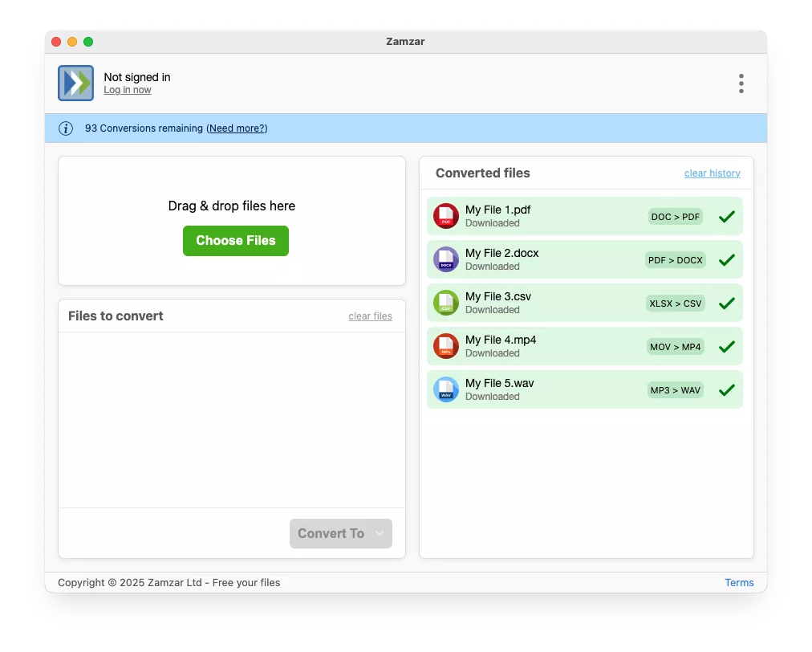Click the Zamzar logo icon
The width and height of the screenshot is (812, 652).
75,83
